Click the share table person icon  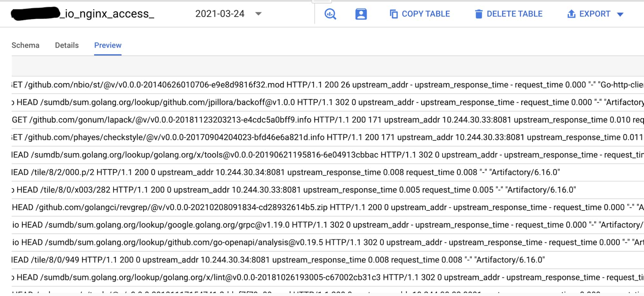[x=361, y=14]
